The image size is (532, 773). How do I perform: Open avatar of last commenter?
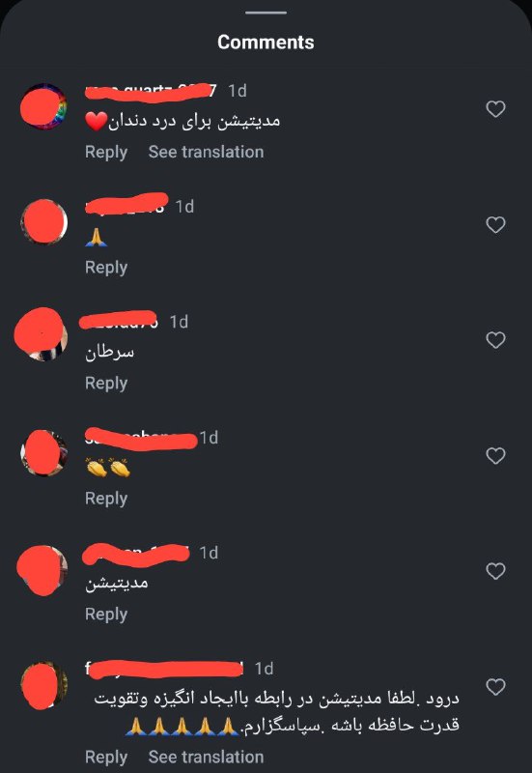click(x=43, y=685)
